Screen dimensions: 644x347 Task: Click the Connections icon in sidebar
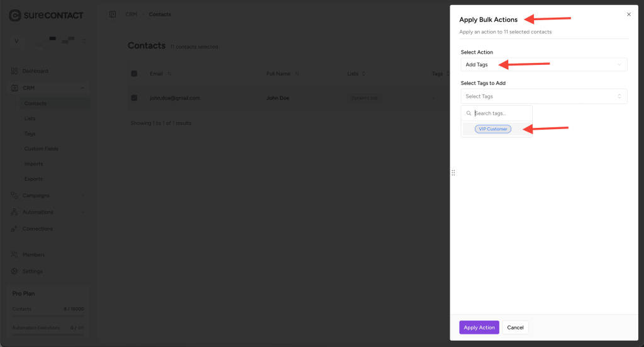click(14, 229)
